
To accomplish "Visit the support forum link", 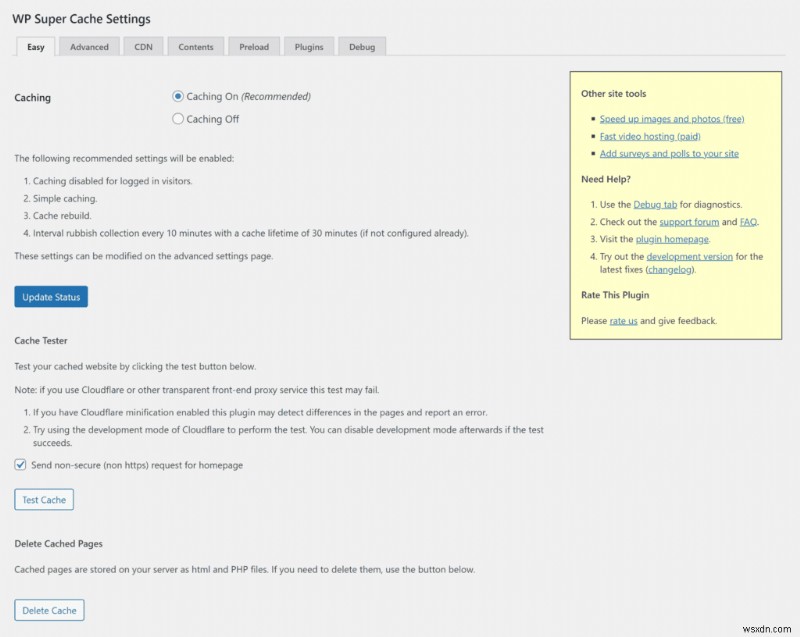I will 688,222.
